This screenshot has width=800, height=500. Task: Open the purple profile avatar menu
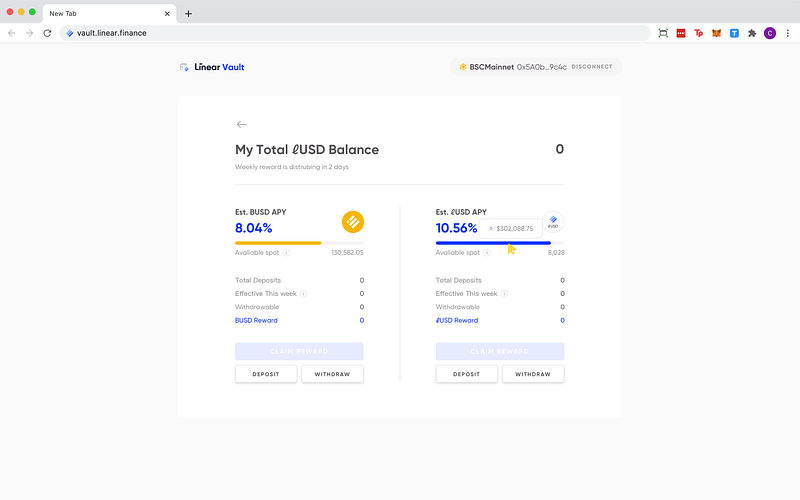770,33
